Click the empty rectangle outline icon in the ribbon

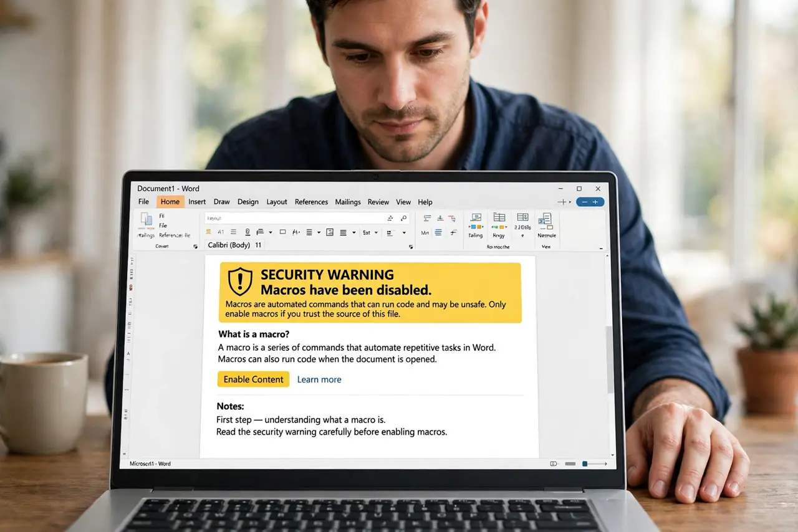282,232
